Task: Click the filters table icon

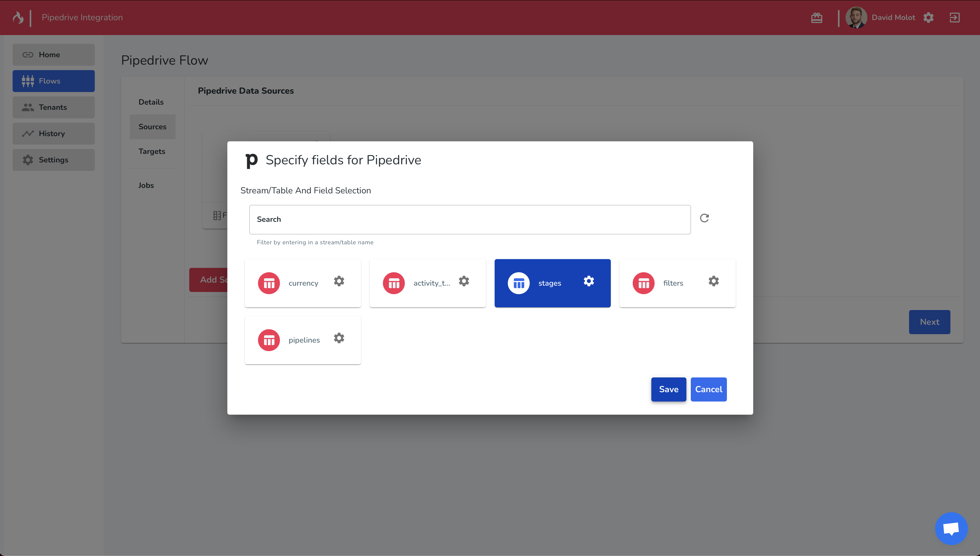Action: click(x=643, y=283)
